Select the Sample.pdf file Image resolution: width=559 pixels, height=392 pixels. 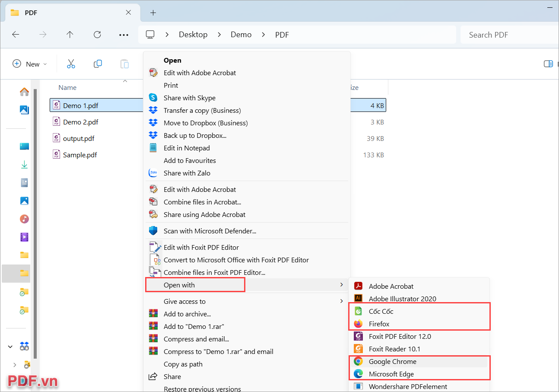[x=80, y=155]
